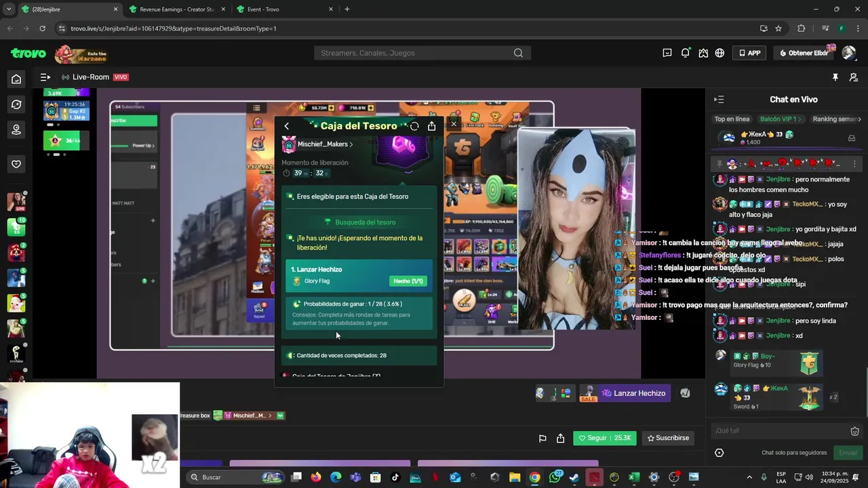Select the Top en línea tab
This screenshot has height=488, width=868.
(x=732, y=119)
